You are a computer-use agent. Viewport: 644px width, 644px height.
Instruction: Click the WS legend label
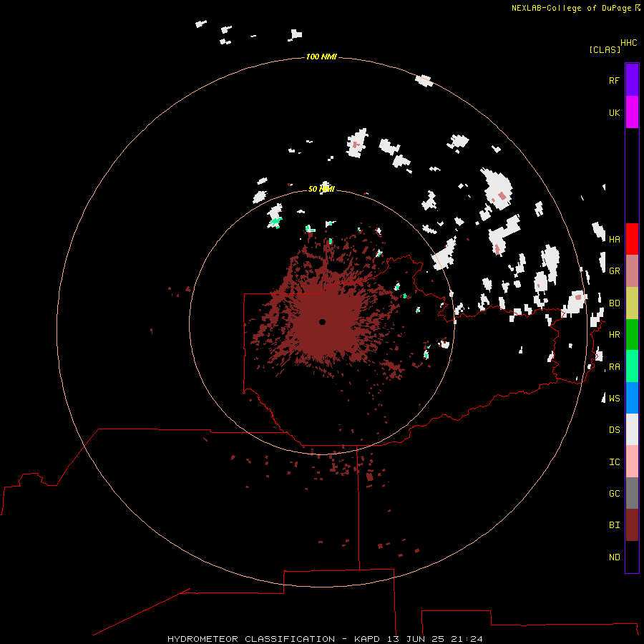tap(614, 398)
